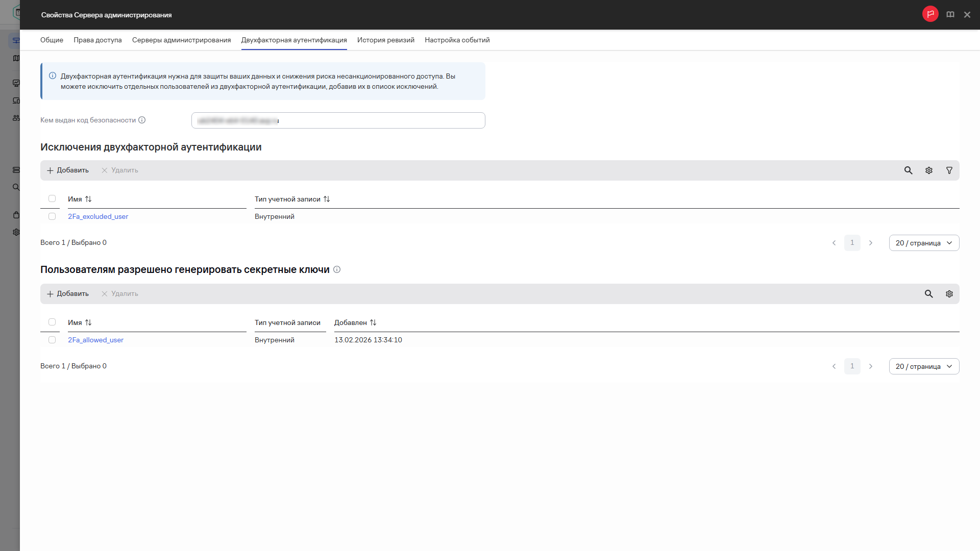Go to next page in exclusions table
980x551 pixels.
click(870, 243)
